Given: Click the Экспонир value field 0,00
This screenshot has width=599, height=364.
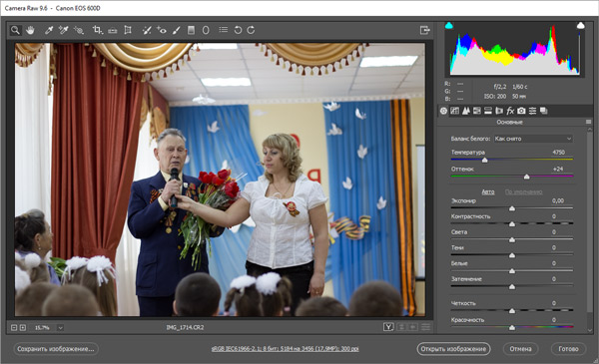Looking at the screenshot, I should pyautogui.click(x=558, y=200).
